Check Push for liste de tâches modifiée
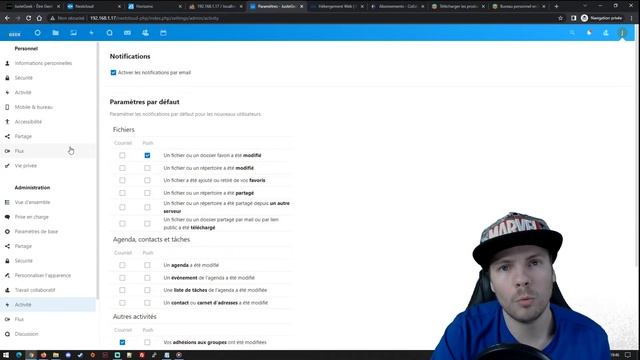 (147, 290)
